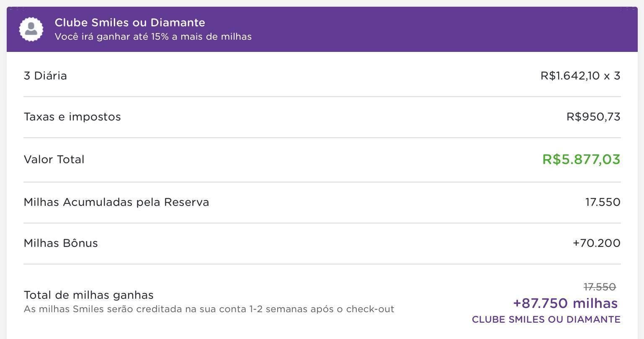Select the Clube Smiles ou Diamante header
Image resolution: width=644 pixels, height=339 pixels.
[x=130, y=23]
